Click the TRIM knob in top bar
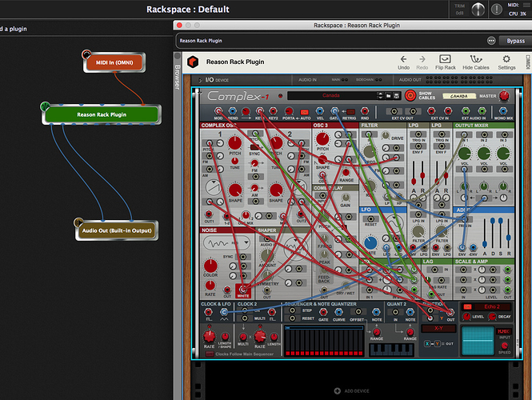The width and height of the screenshot is (532, 400). [478, 10]
